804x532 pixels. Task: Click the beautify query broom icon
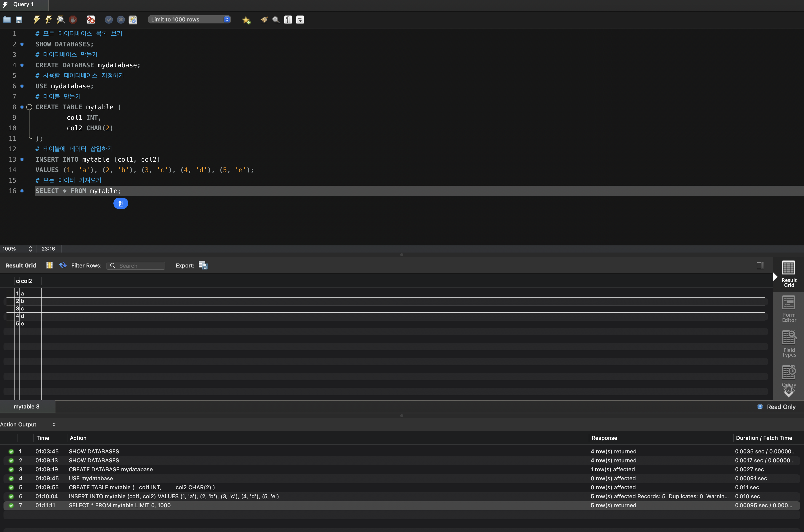click(x=264, y=20)
